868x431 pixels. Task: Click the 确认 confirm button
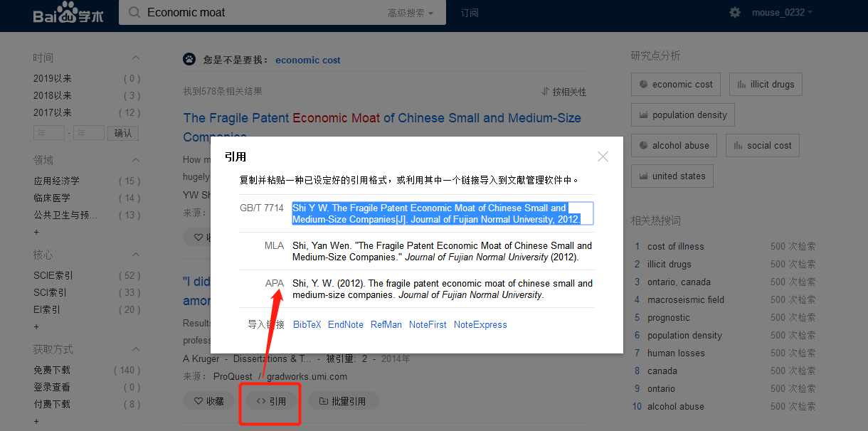(123, 133)
